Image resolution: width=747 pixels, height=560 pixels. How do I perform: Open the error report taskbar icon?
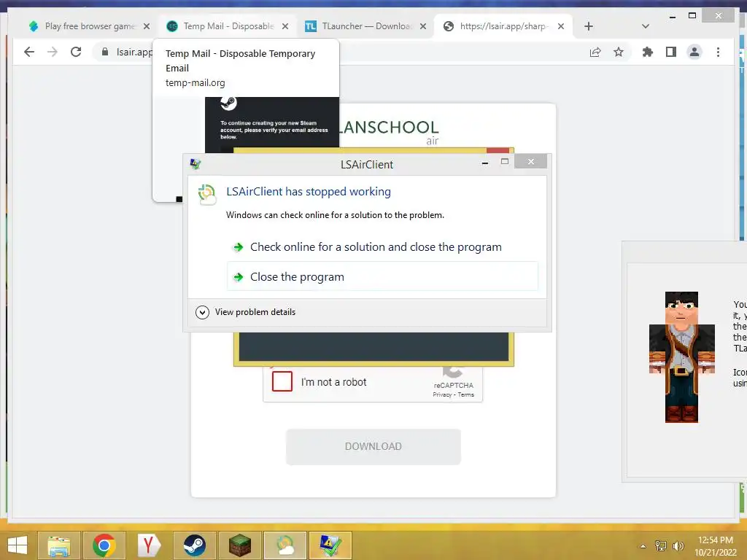pyautogui.click(x=330, y=545)
